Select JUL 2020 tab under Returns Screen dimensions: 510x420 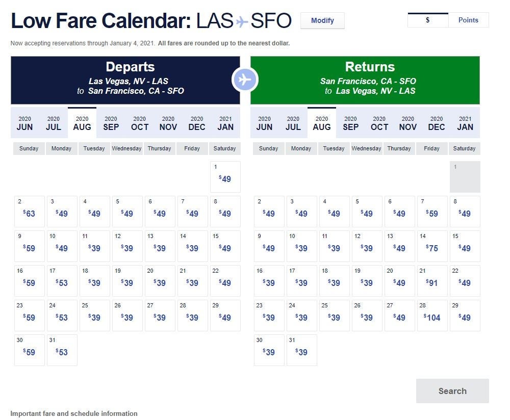(x=293, y=123)
